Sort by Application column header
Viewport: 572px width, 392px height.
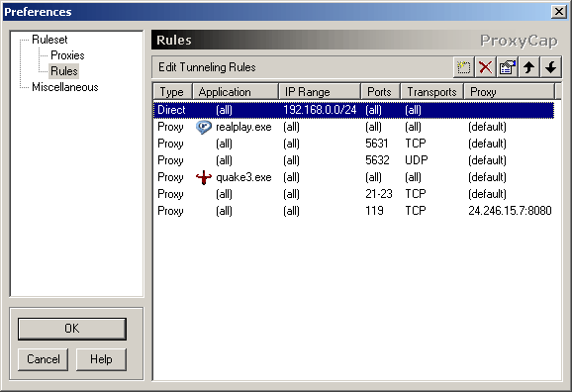235,92
